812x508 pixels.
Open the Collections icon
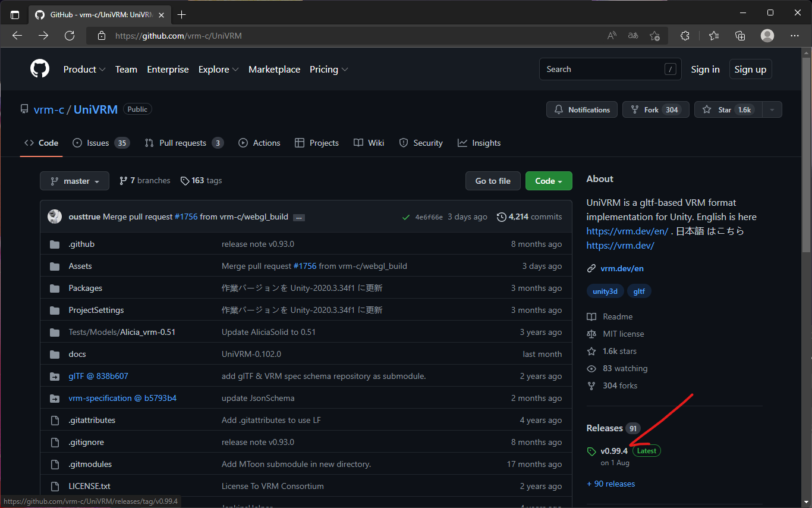[x=740, y=36]
